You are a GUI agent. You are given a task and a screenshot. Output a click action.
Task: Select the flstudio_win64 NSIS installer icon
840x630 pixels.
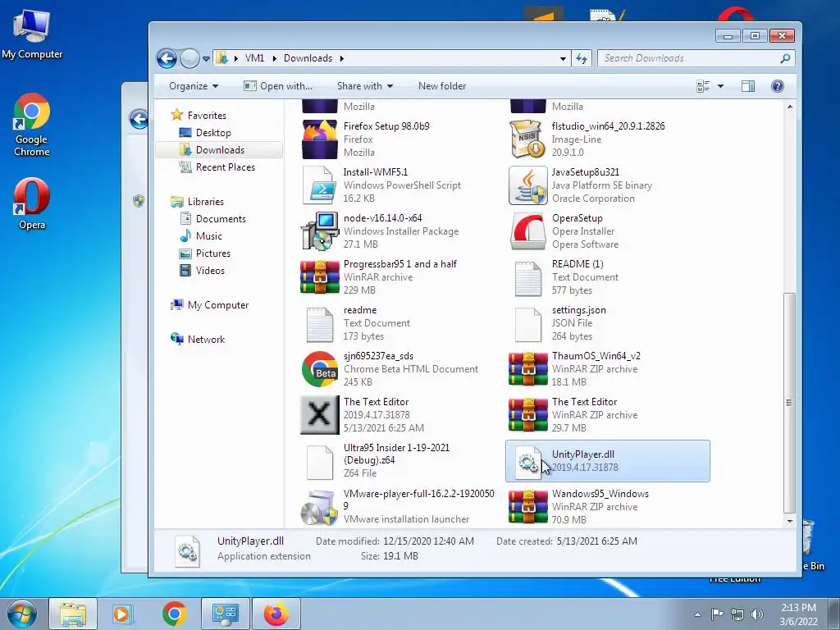coord(527,139)
